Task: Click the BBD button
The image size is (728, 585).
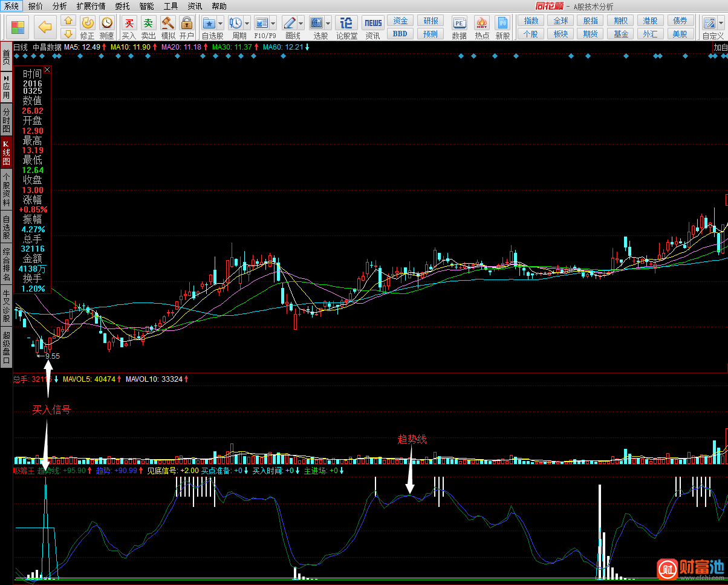Action: 400,34
